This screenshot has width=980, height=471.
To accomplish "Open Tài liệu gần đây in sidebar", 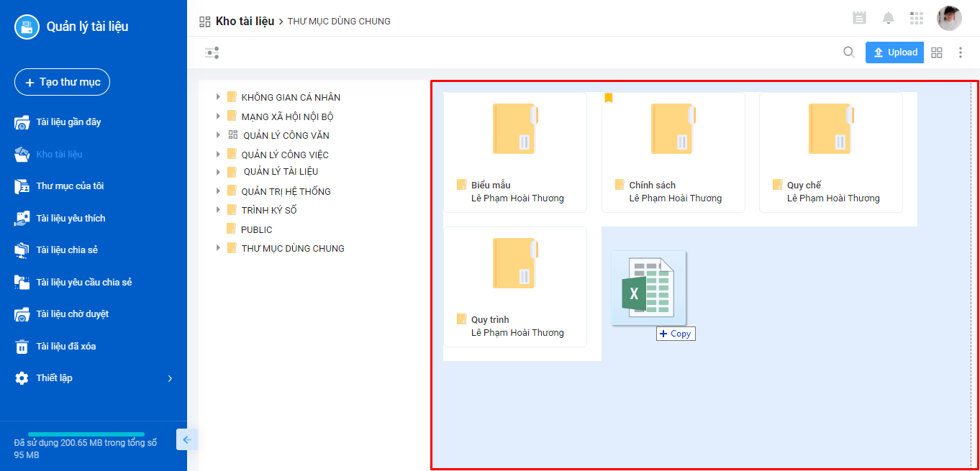I will (x=68, y=122).
